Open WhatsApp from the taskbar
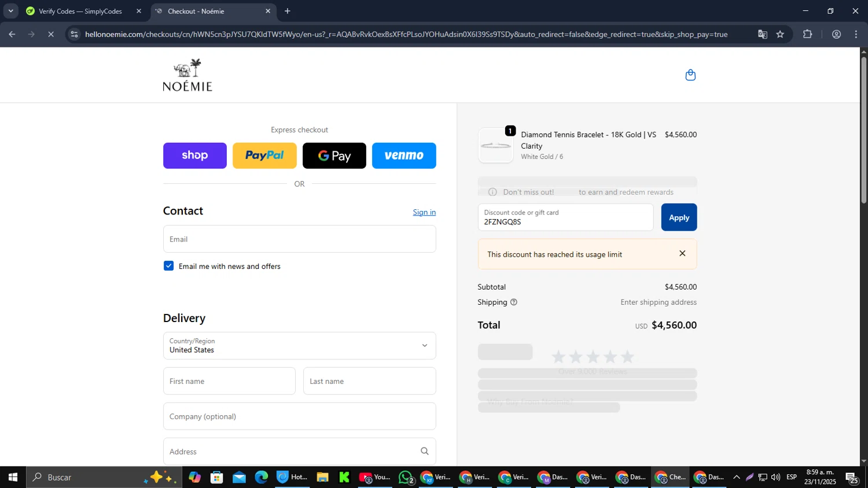 pyautogui.click(x=406, y=477)
